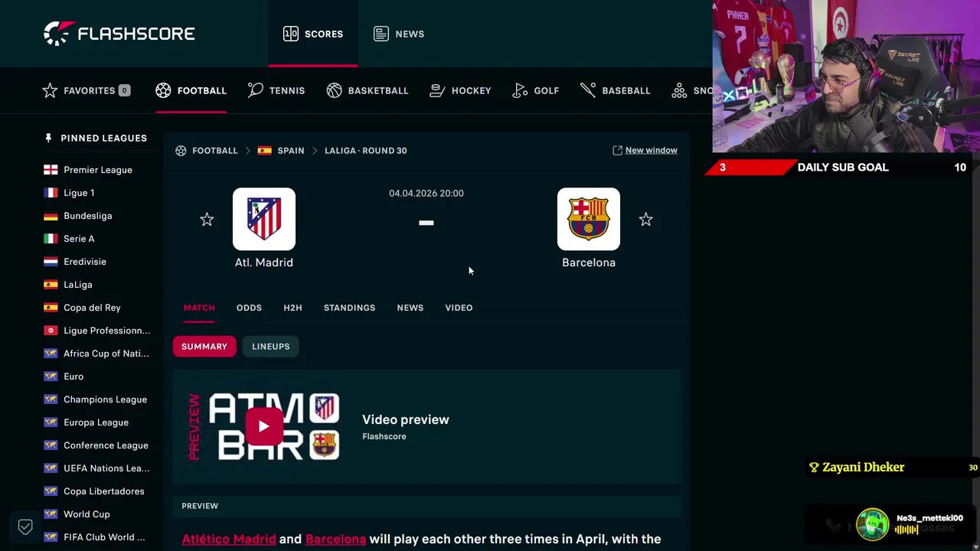
Task: Click the baseball bat icon
Action: coord(588,90)
